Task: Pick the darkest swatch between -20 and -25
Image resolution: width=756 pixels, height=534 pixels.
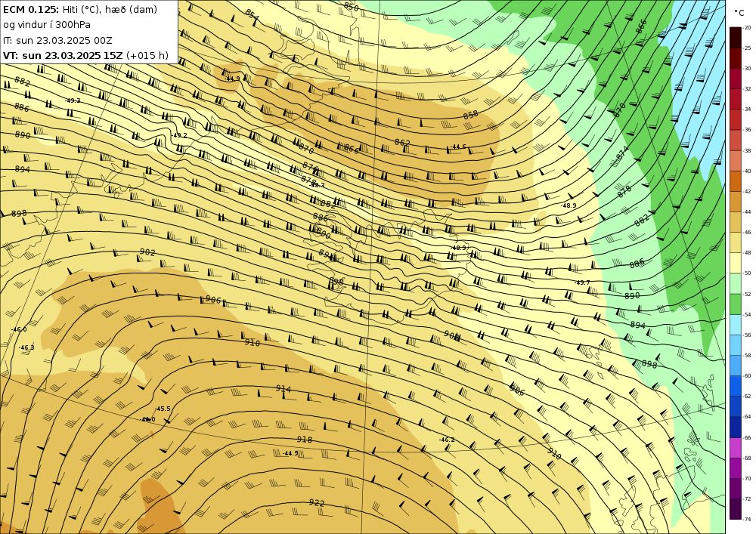Action: coord(736,38)
